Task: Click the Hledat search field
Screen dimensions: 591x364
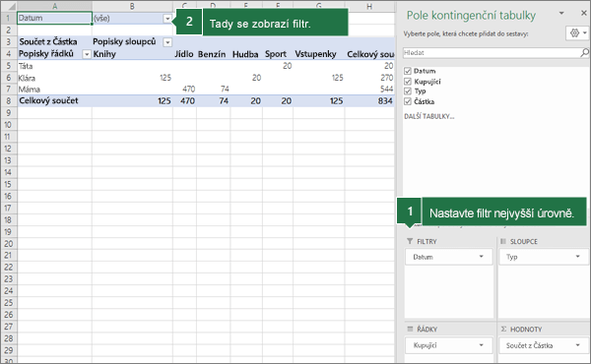Action: (492, 53)
